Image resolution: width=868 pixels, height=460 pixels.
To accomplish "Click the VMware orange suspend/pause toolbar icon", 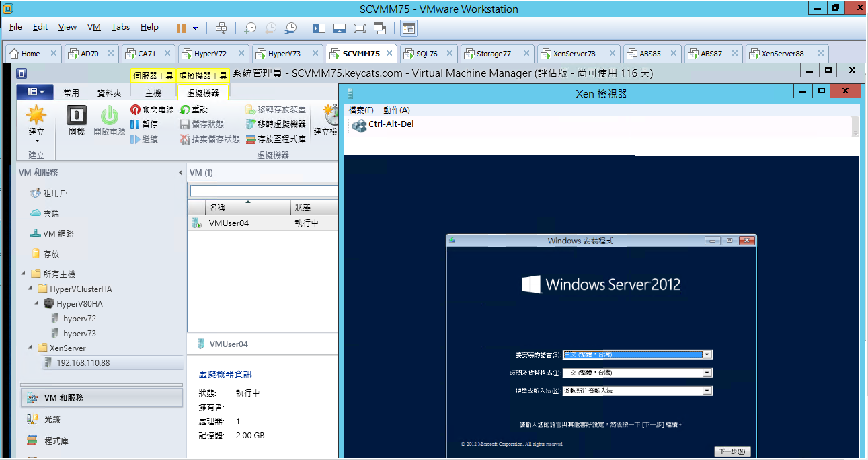I will coord(181,28).
